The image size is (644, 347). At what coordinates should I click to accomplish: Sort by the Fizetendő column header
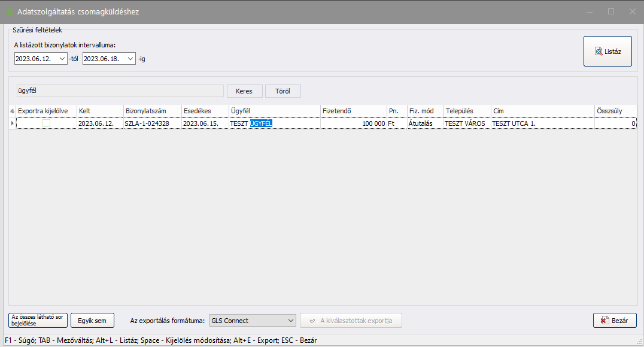pos(353,111)
